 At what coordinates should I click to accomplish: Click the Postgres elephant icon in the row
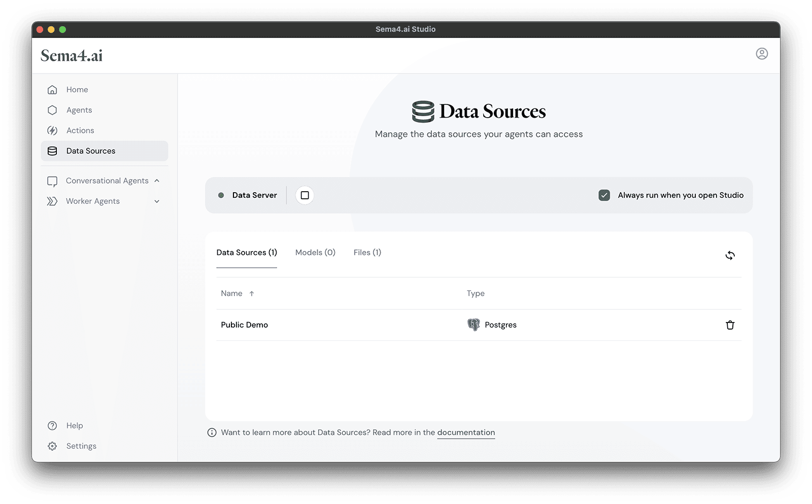[x=473, y=325]
